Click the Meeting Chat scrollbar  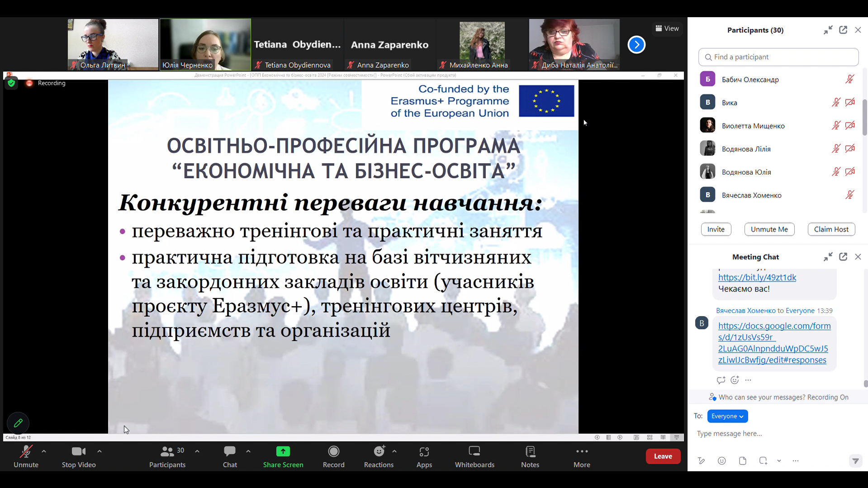pyautogui.click(x=865, y=384)
